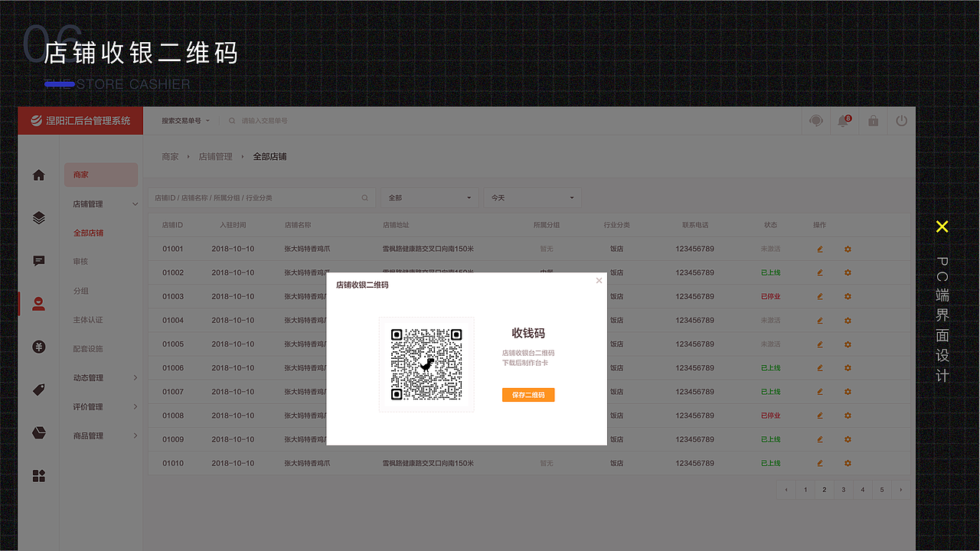
Task: Go to previous page arrow
Action: tap(786, 490)
